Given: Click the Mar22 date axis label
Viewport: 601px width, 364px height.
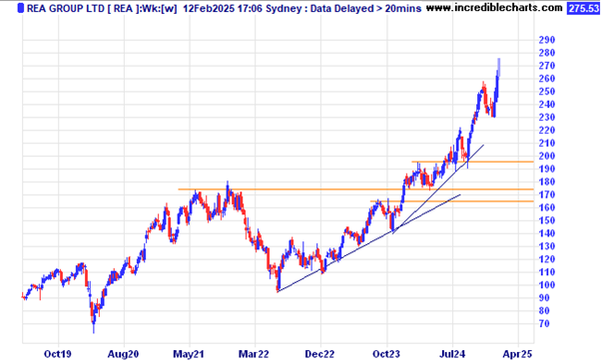Looking at the screenshot, I should [x=254, y=354].
